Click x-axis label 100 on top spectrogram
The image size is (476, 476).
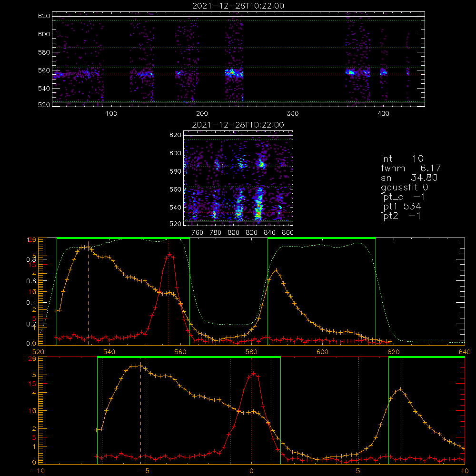(x=111, y=114)
